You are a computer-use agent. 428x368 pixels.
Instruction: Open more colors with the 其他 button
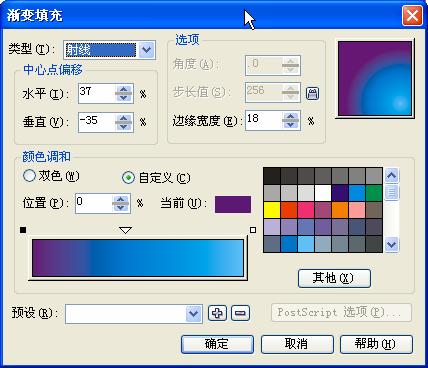334,278
